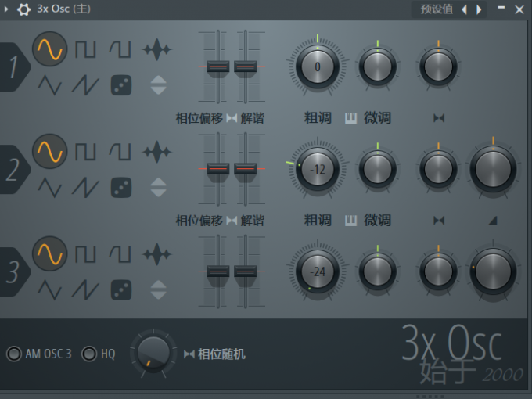Click oscillator 3 large volume knob

tap(493, 271)
